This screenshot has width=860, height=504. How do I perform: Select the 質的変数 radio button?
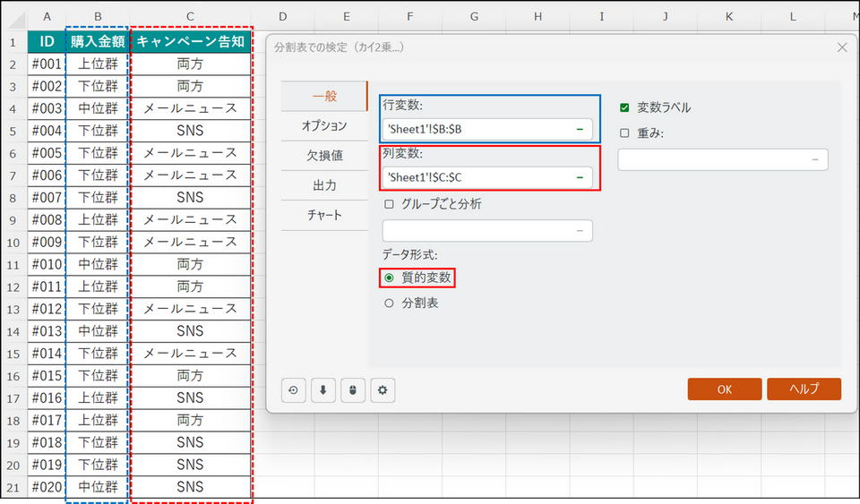[x=389, y=278]
